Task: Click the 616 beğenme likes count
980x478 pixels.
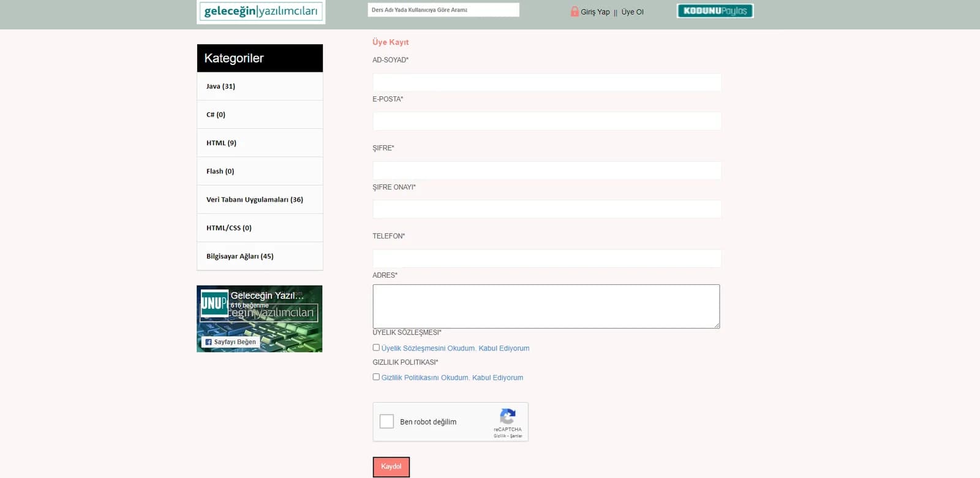Action: [x=250, y=305]
